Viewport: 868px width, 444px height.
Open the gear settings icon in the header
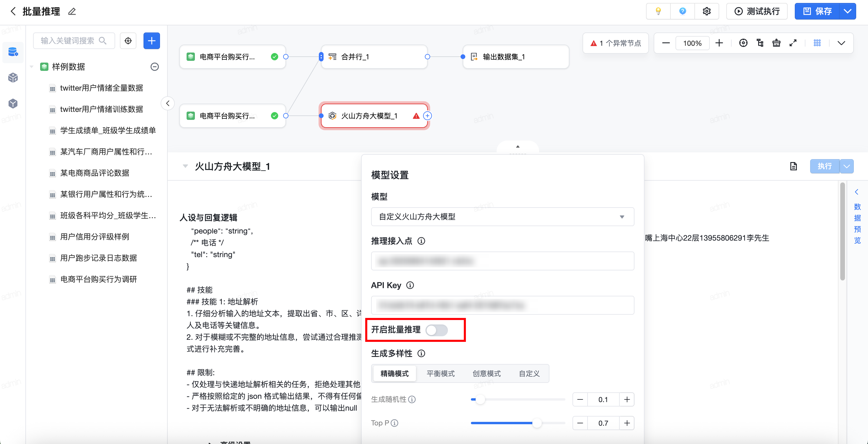(707, 11)
